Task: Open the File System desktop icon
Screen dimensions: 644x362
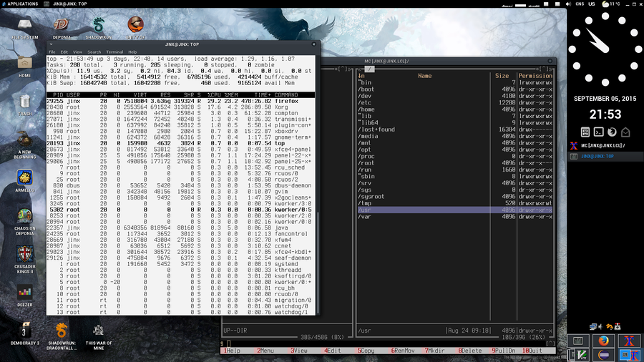Action: (x=24, y=28)
